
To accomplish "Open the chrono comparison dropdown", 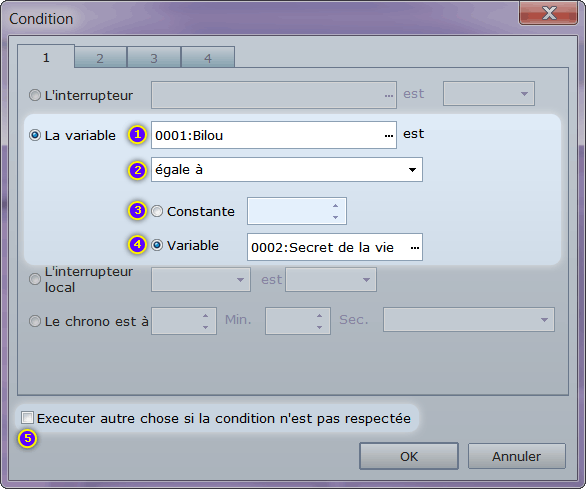I will point(469,320).
